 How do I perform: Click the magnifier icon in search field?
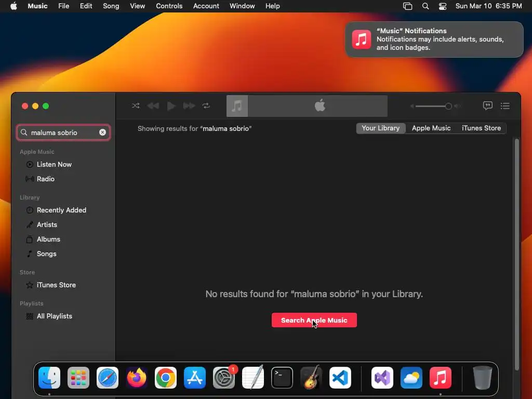(24, 132)
